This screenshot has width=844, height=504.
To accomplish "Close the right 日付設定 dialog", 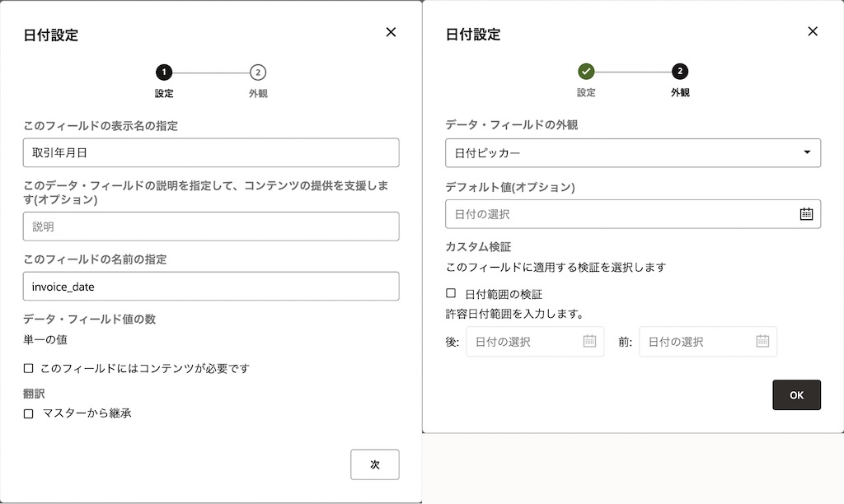I will coord(813,31).
